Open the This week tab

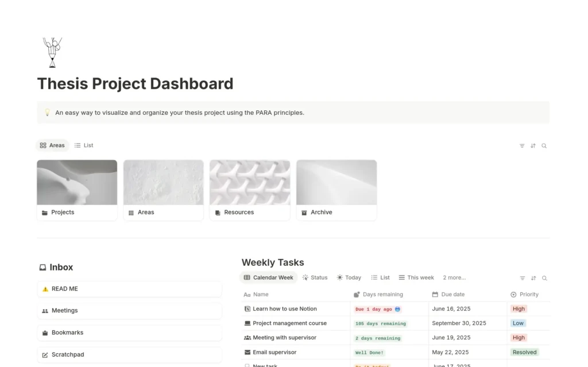coord(416,277)
